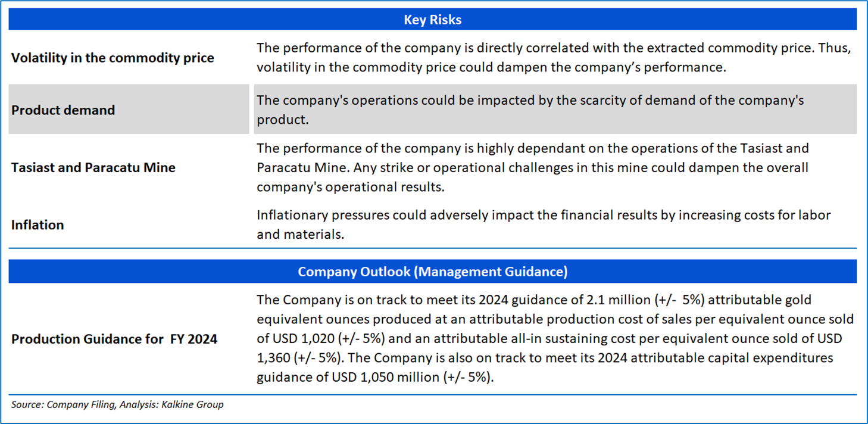The width and height of the screenshot is (868, 424).
Task: Select the bold 'Product demand' row label
Action: pyautogui.click(x=63, y=110)
